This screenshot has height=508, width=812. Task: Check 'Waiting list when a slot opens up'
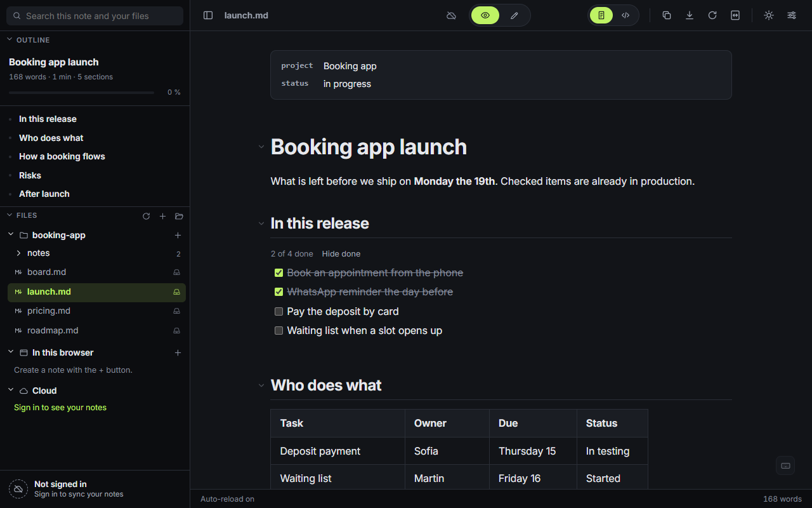point(278,331)
